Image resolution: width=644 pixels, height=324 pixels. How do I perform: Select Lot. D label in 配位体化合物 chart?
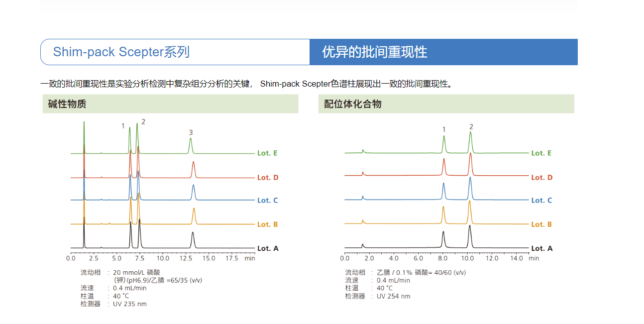coord(541,178)
